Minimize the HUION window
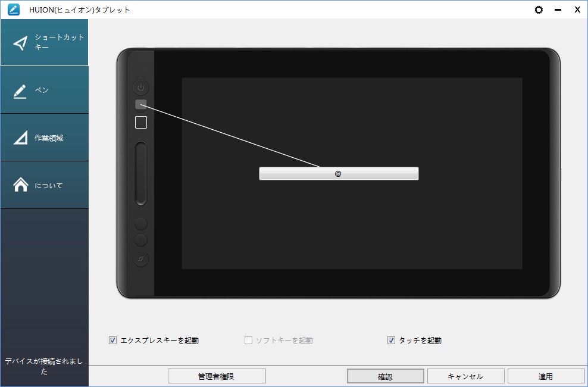Image resolution: width=588 pixels, height=387 pixels. [558, 10]
